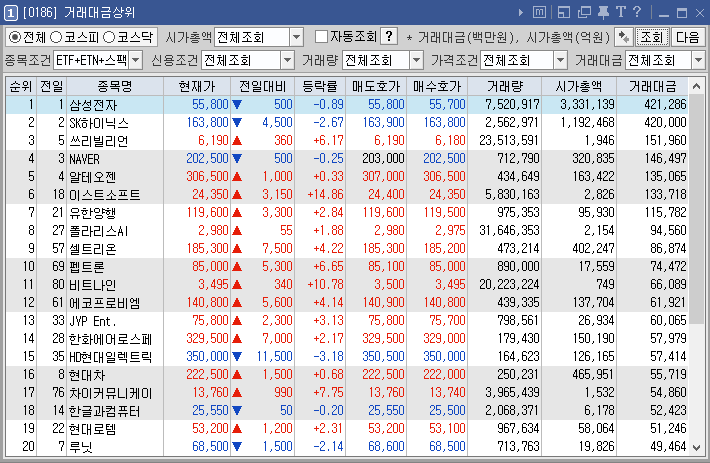
Task: Click the 매도호가 column header
Action: point(376,86)
